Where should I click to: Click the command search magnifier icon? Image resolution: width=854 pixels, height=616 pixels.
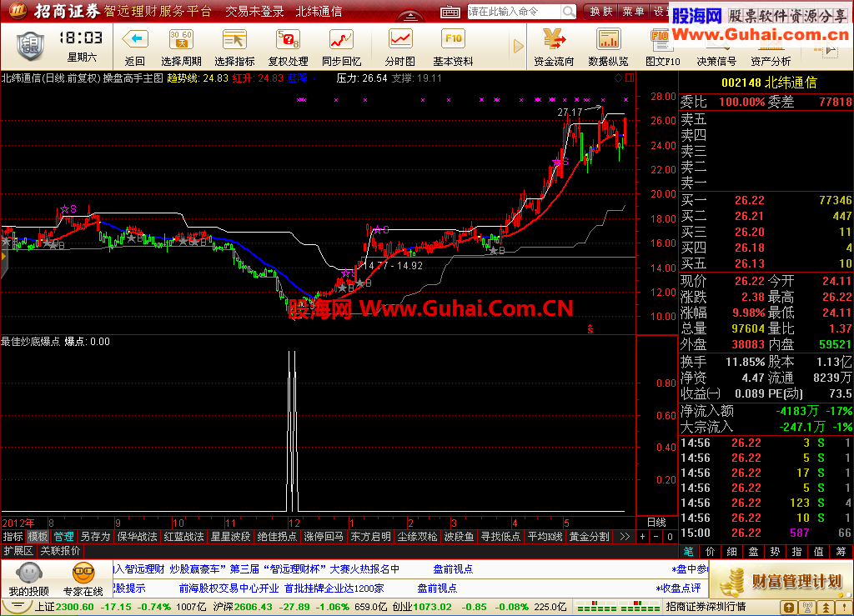[569, 12]
